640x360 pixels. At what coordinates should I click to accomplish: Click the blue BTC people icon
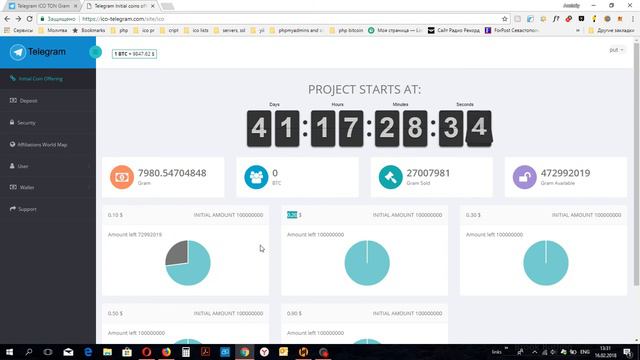pyautogui.click(x=256, y=177)
